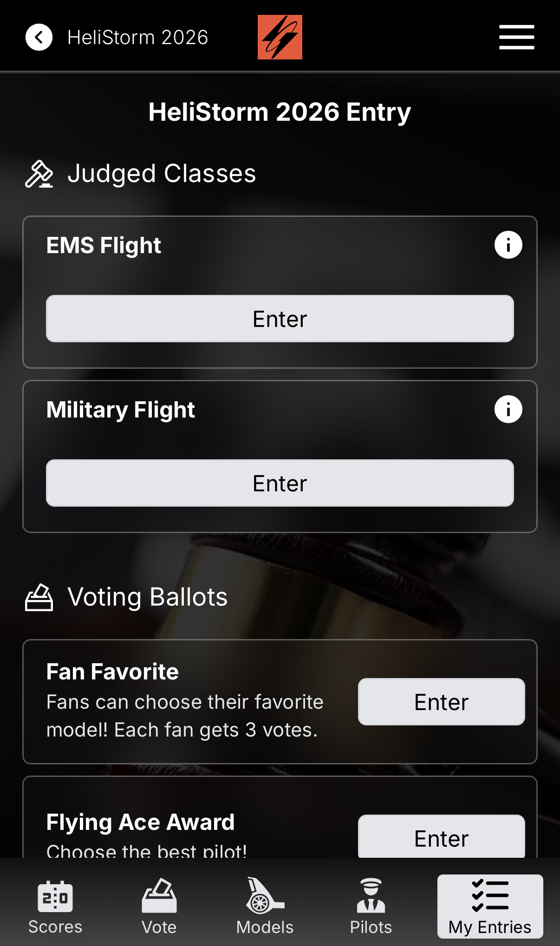Tap the Voting Ballots ballot-box icon

pyautogui.click(x=39, y=597)
